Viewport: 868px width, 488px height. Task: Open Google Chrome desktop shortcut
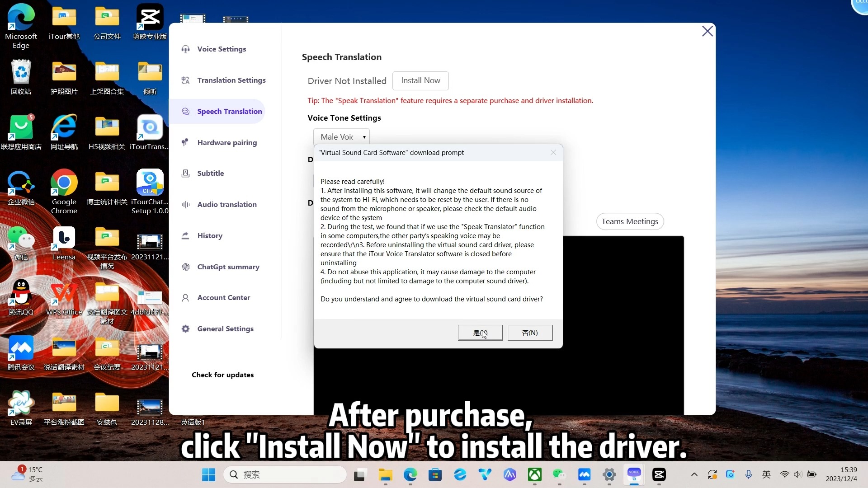click(x=64, y=183)
